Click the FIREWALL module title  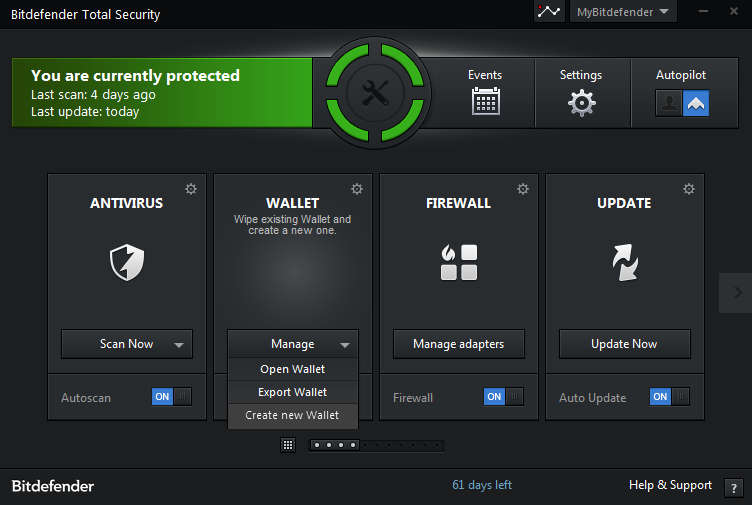pos(458,203)
